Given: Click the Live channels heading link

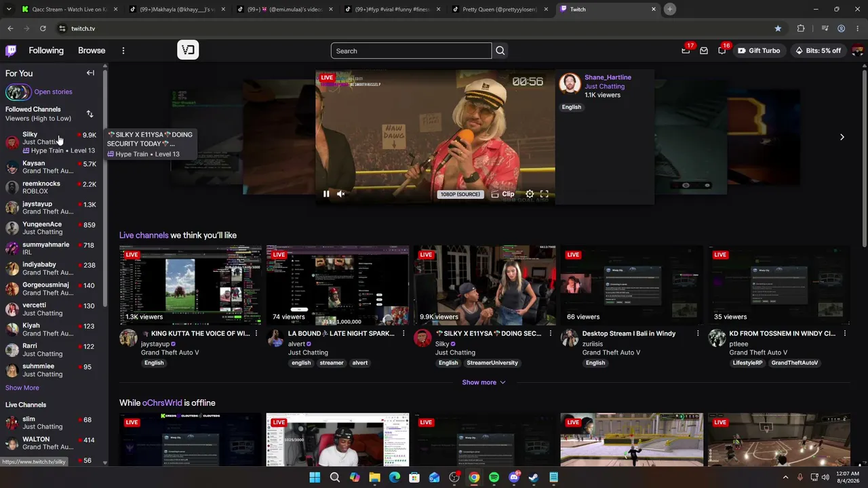Looking at the screenshot, I should click(x=144, y=235).
